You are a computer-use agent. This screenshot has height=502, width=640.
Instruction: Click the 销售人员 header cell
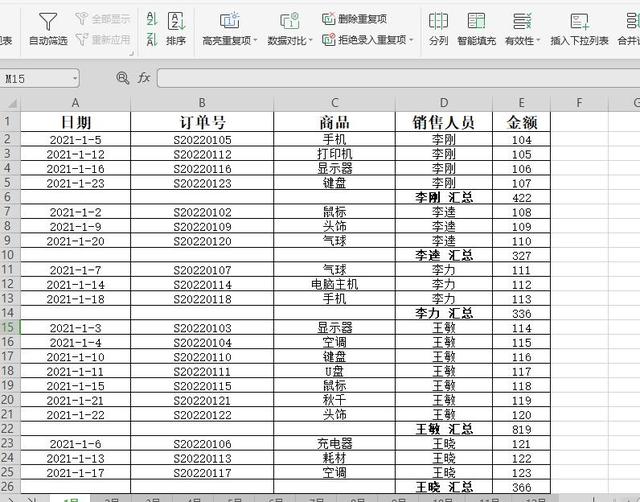coord(444,122)
